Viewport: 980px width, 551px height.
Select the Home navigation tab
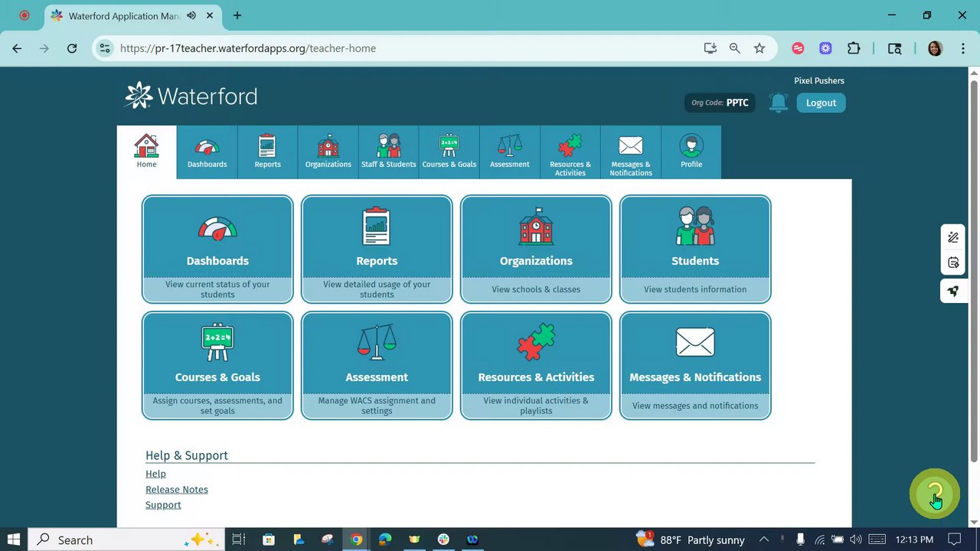[x=146, y=152]
